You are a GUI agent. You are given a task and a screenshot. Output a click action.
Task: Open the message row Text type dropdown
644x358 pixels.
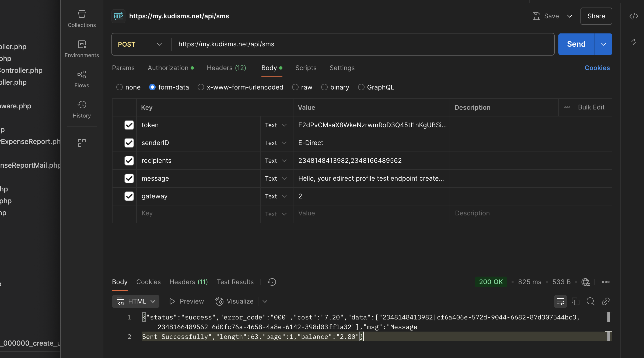[276, 178]
